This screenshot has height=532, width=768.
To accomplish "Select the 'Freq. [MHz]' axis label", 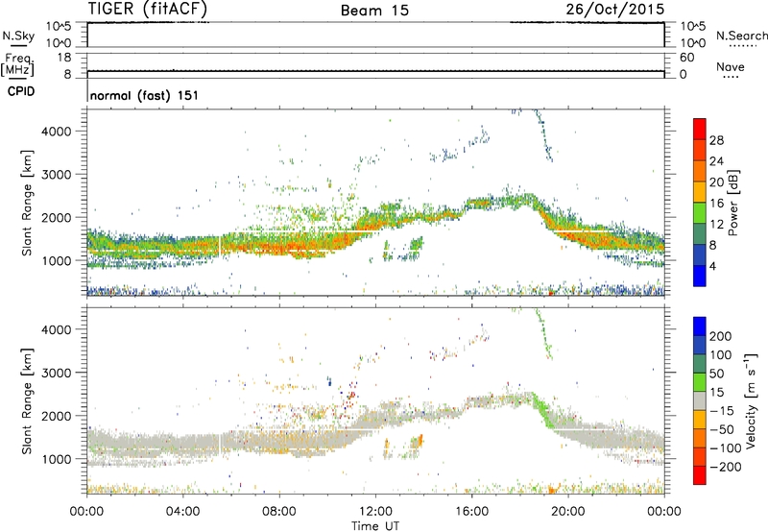I will [x=17, y=64].
